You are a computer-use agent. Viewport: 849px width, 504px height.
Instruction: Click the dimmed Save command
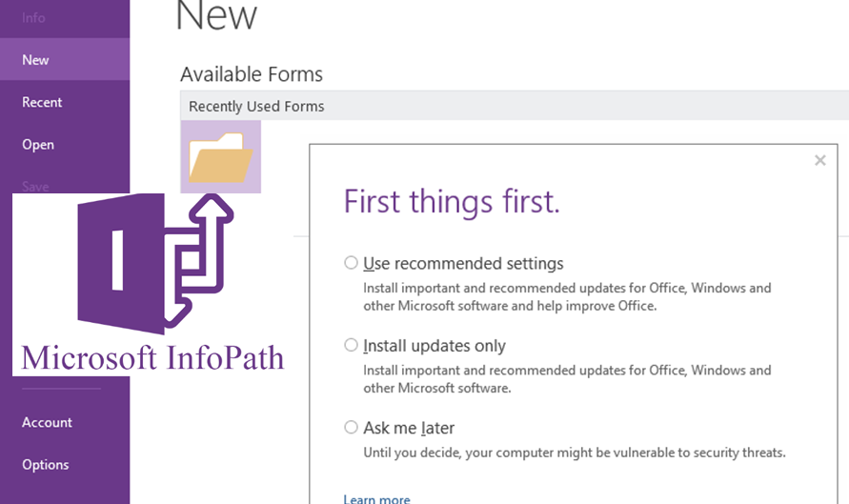[x=35, y=186]
